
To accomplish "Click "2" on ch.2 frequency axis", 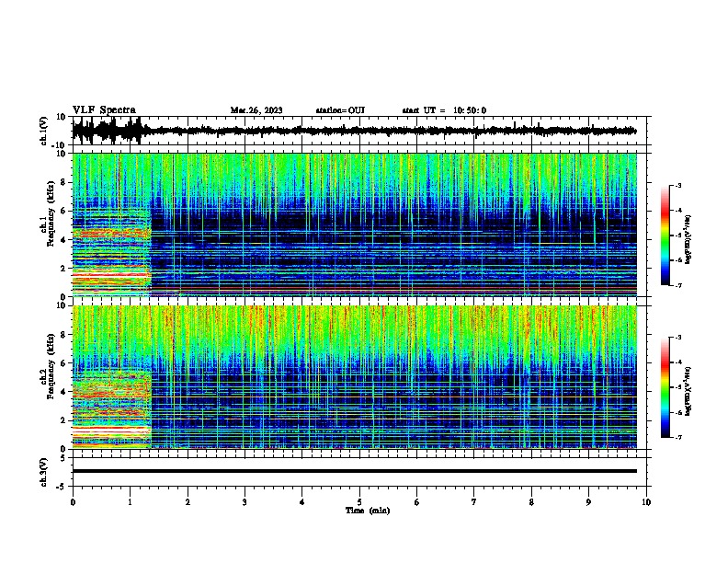I will 63,420.
